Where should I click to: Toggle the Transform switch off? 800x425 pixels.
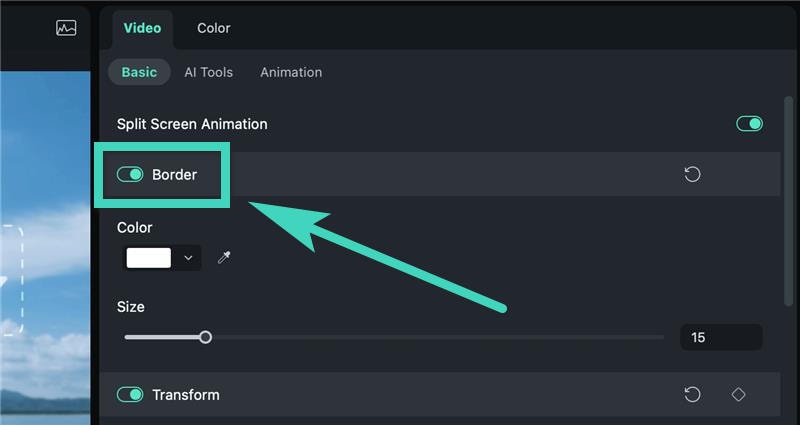pos(130,395)
